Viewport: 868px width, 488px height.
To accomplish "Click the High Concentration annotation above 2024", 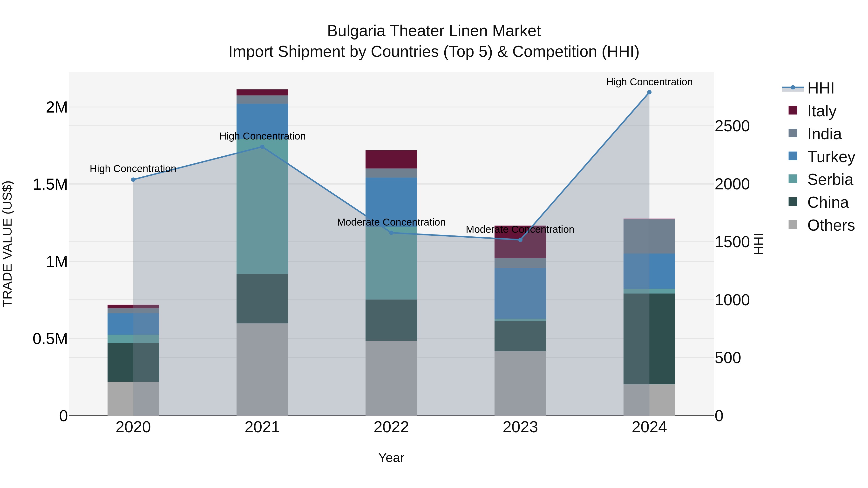I will click(x=649, y=82).
